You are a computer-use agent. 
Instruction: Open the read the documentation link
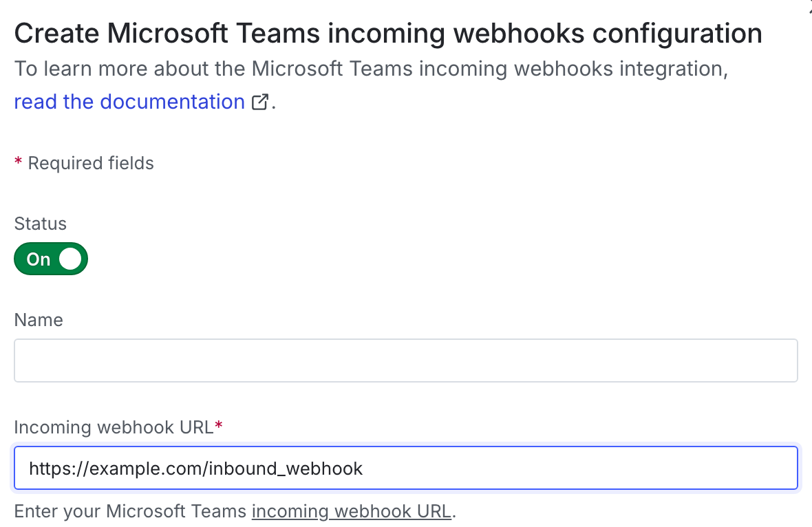click(x=128, y=101)
